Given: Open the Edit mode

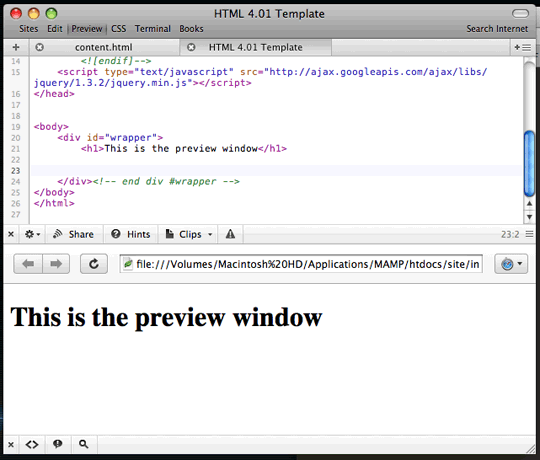Looking at the screenshot, I should 55,29.
